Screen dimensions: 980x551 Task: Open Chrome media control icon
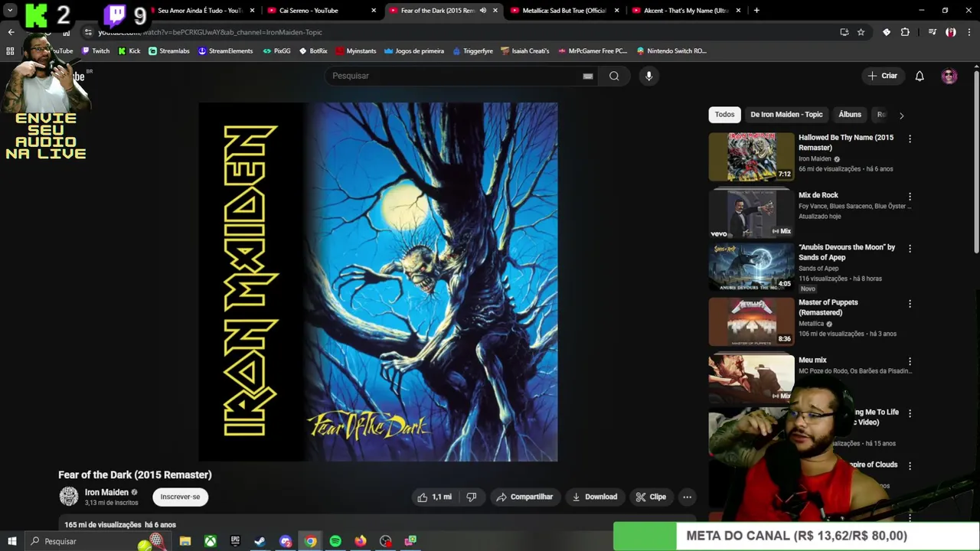(x=932, y=32)
